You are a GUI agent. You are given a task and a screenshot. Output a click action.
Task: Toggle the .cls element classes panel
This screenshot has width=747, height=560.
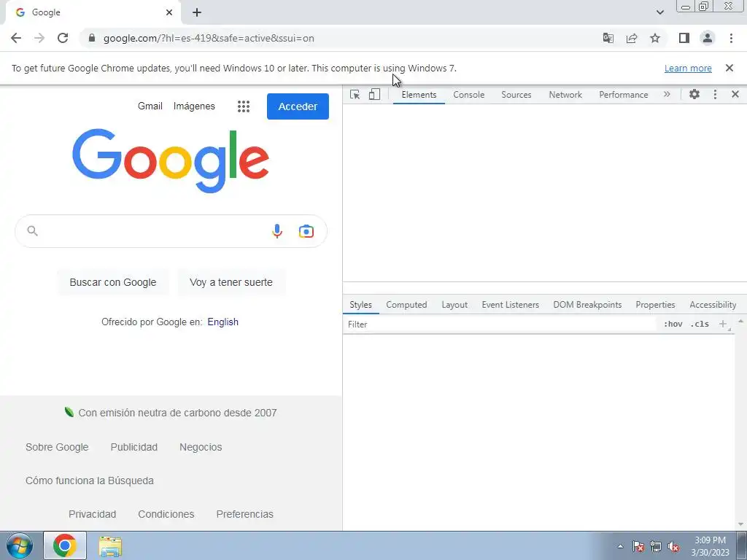700,324
